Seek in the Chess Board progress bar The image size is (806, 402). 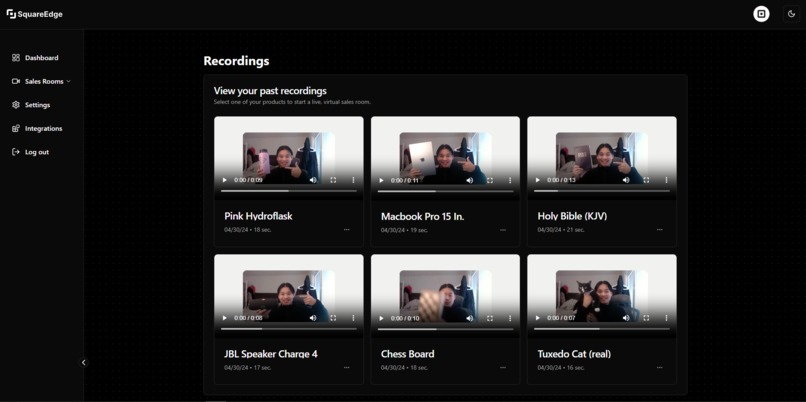pos(445,328)
